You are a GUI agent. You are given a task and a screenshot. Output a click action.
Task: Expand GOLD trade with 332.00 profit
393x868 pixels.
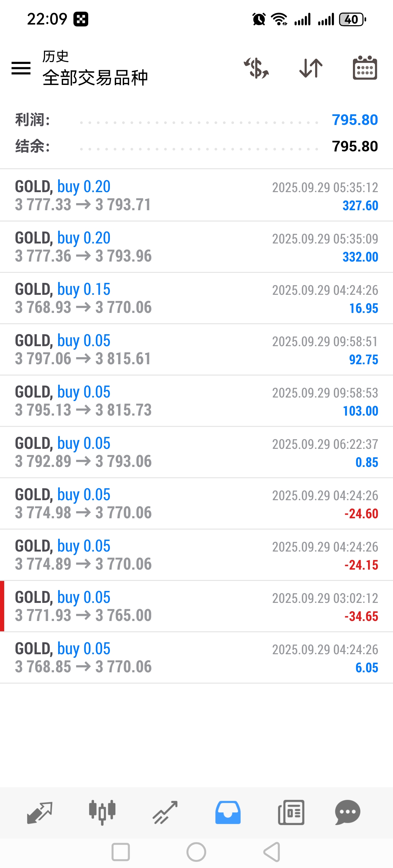pyautogui.click(x=196, y=247)
